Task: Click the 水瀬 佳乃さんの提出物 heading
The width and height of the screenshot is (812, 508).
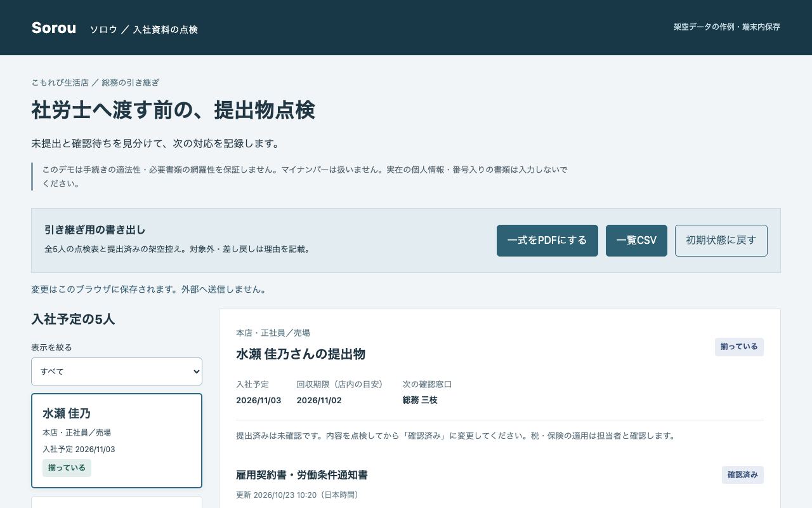Action: (x=301, y=354)
